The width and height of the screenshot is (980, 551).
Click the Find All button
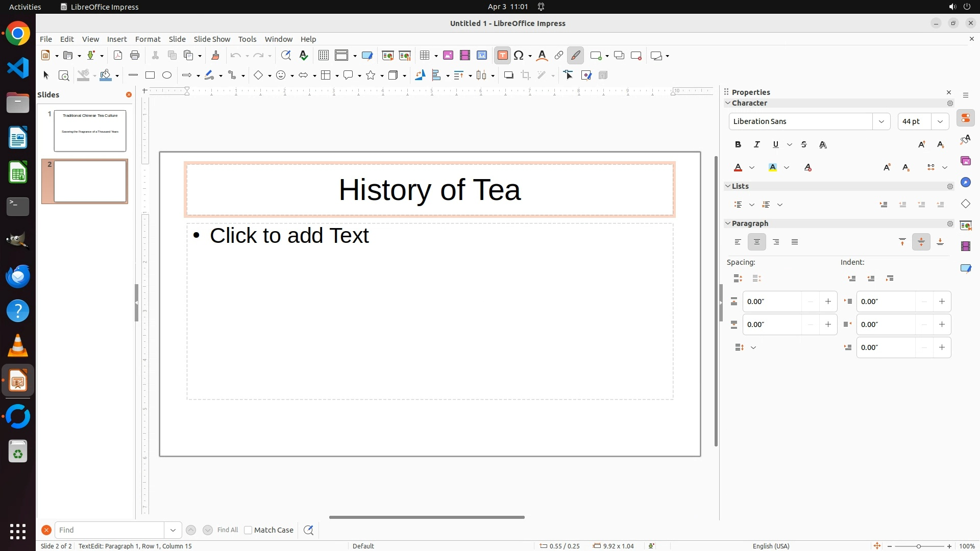(228, 530)
